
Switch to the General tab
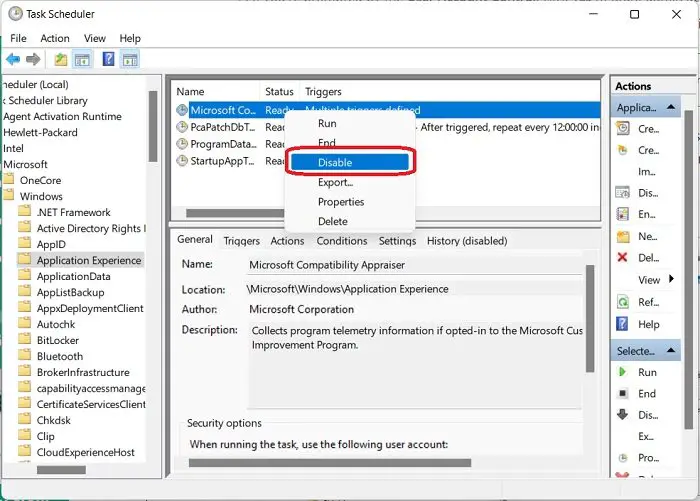point(195,239)
